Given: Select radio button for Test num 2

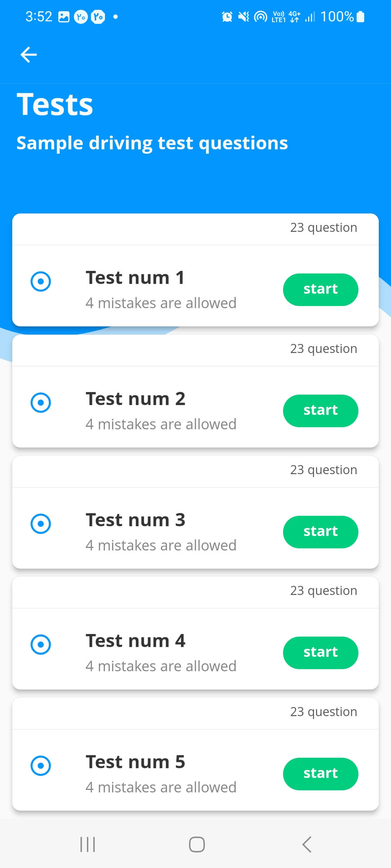Looking at the screenshot, I should (x=41, y=403).
